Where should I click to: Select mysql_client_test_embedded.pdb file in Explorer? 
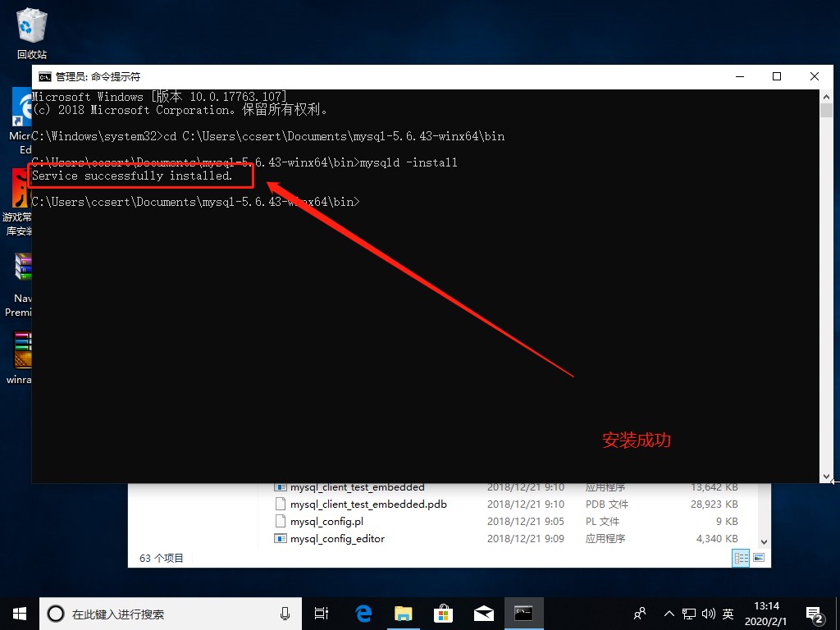pyautogui.click(x=368, y=504)
